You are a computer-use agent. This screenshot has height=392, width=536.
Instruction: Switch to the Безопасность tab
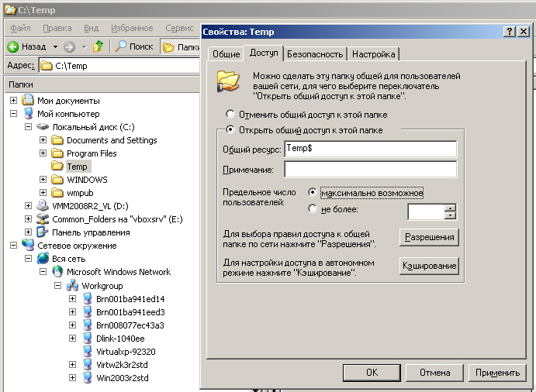[315, 54]
